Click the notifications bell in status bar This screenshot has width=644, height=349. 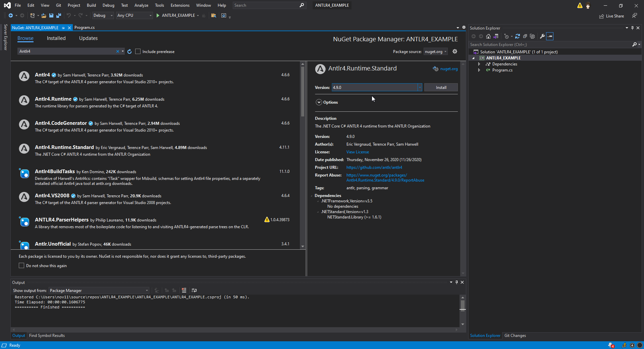tap(611, 345)
